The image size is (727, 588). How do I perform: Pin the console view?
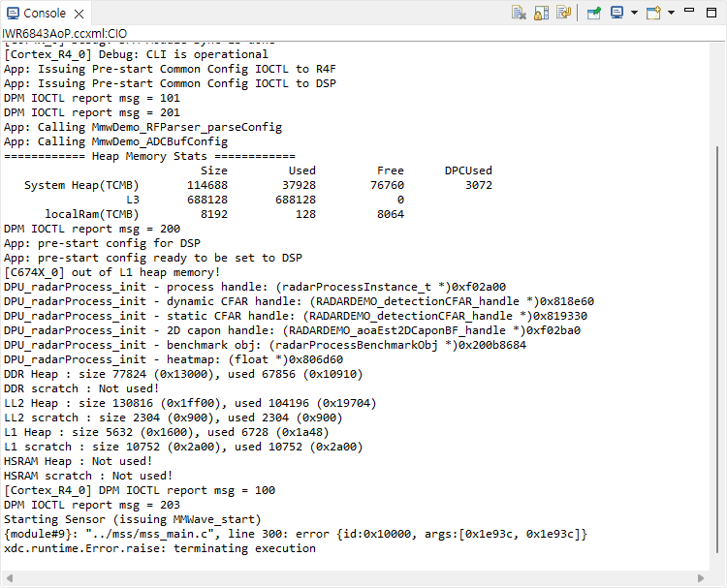tap(593, 13)
